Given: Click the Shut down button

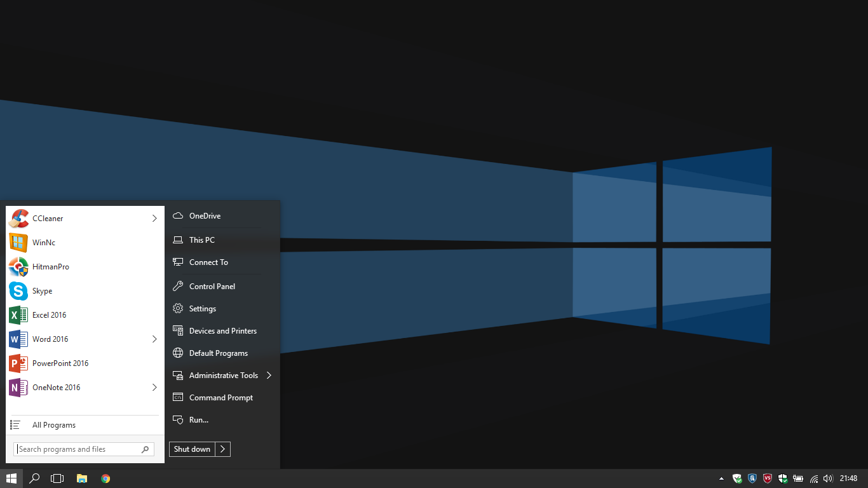Looking at the screenshot, I should [192, 449].
